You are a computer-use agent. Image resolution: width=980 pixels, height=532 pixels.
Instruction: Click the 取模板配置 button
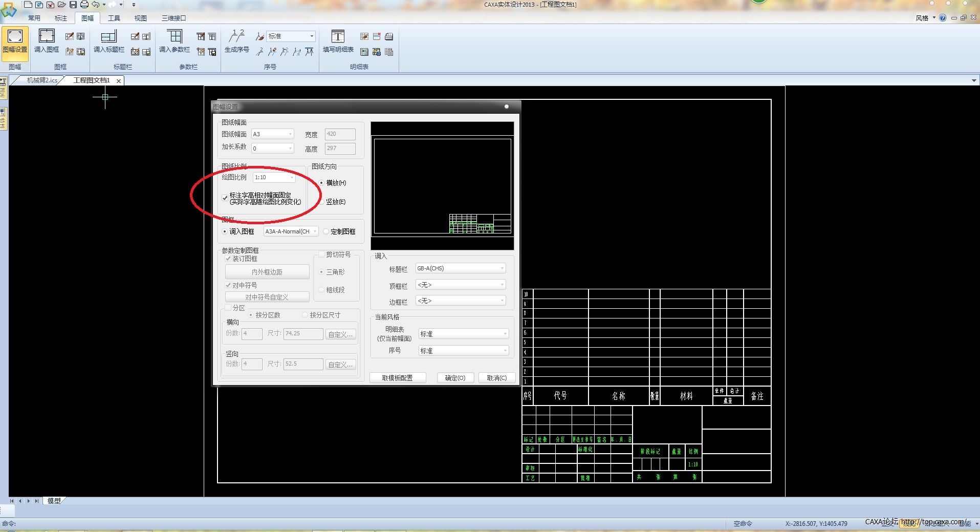(x=398, y=378)
